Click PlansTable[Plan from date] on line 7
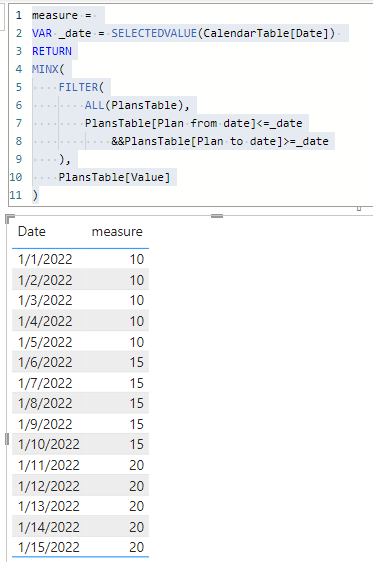373x562 pixels. click(170, 123)
